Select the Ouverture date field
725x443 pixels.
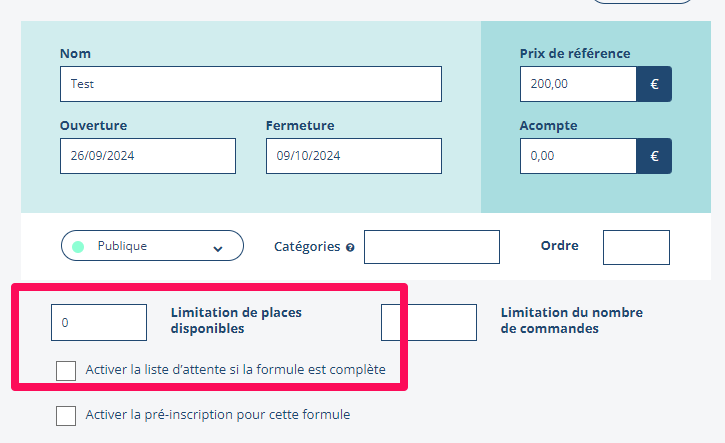point(147,156)
